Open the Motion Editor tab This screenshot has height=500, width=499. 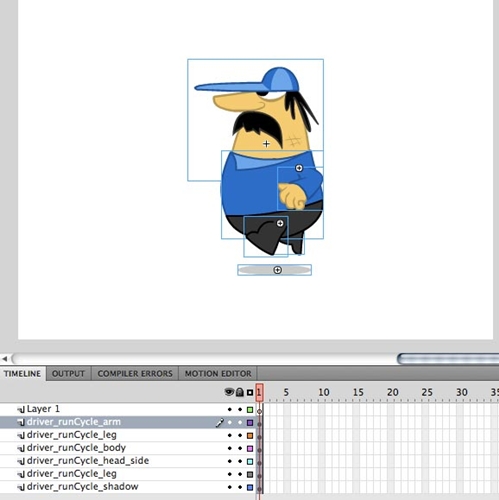click(x=218, y=374)
